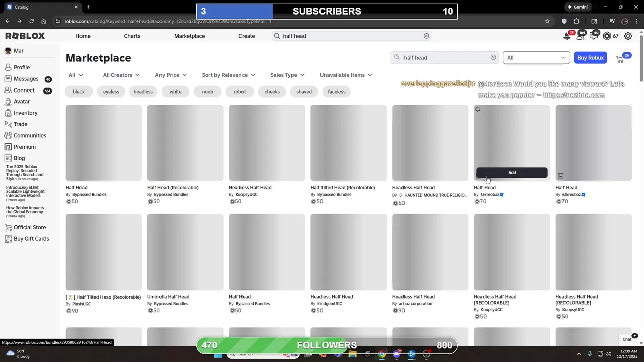Go to the browser home page

point(44,21)
